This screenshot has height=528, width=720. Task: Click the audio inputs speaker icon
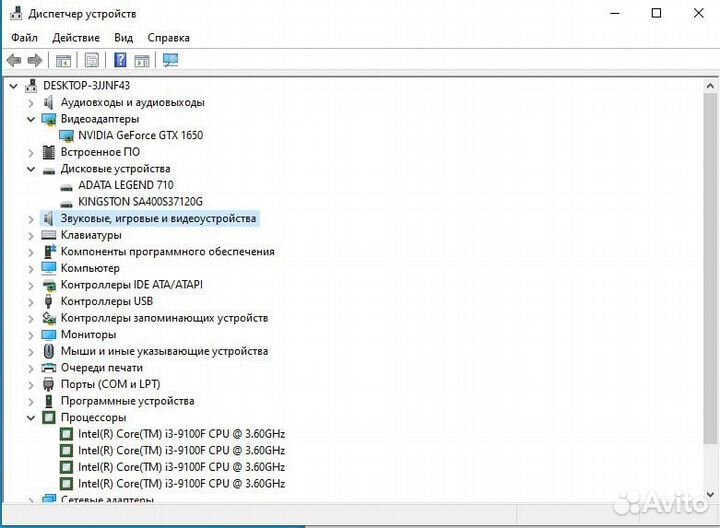click(x=48, y=102)
